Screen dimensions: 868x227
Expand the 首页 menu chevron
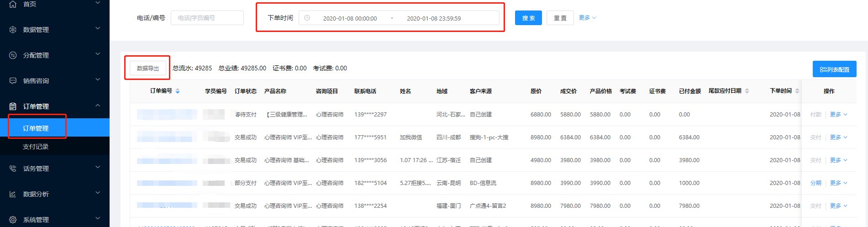[x=98, y=3]
